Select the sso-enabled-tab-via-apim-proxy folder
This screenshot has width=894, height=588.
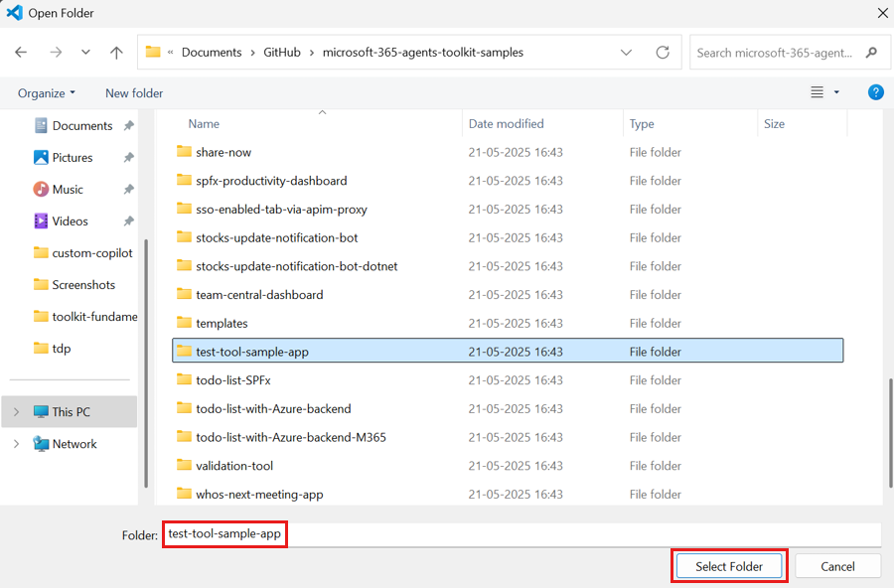coord(281,210)
